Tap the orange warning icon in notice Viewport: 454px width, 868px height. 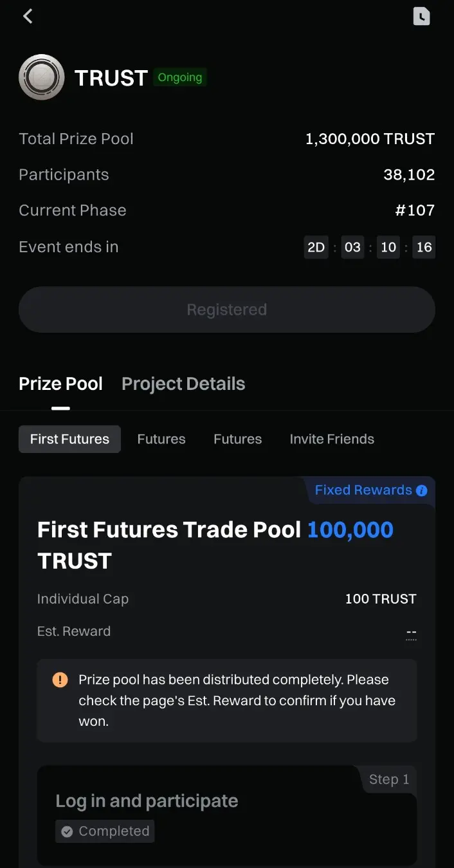coord(60,680)
